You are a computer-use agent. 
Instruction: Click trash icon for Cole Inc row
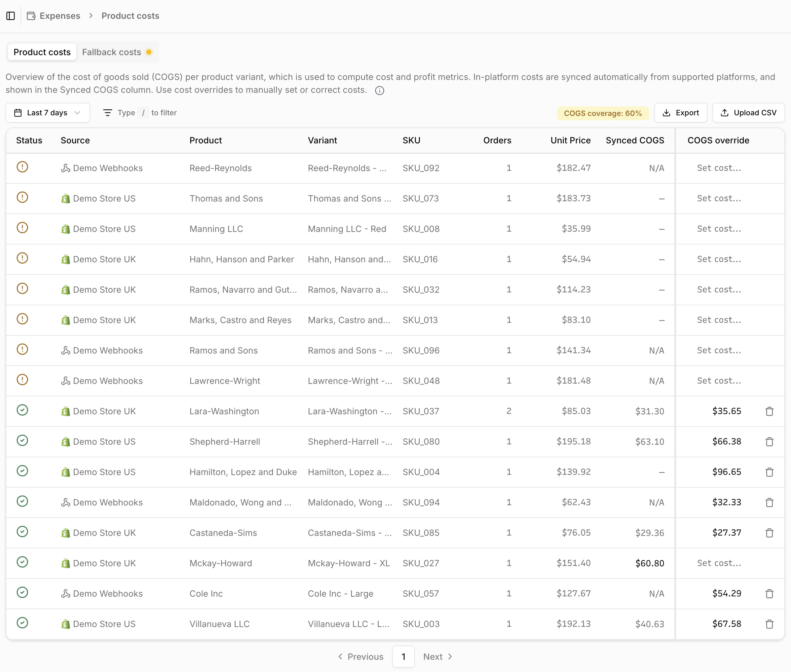[x=769, y=593]
